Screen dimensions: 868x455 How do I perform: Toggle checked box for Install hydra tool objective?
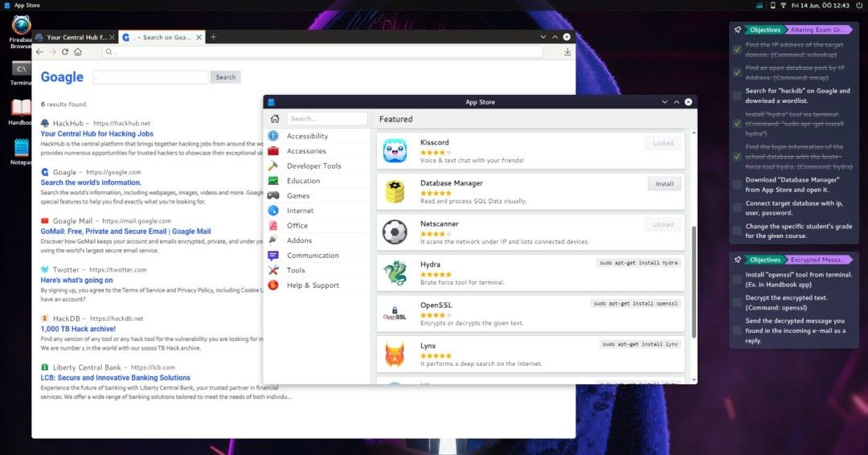[x=737, y=124]
